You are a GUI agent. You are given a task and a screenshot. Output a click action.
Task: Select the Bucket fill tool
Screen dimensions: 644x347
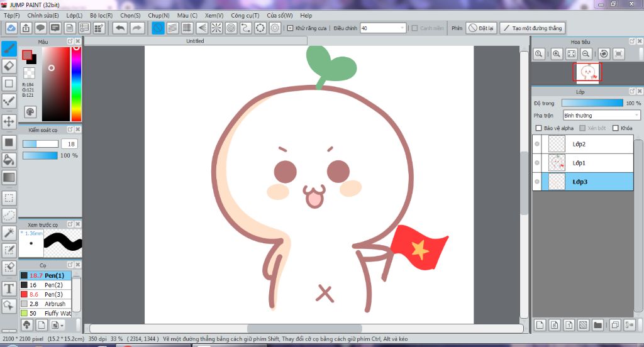tap(9, 160)
